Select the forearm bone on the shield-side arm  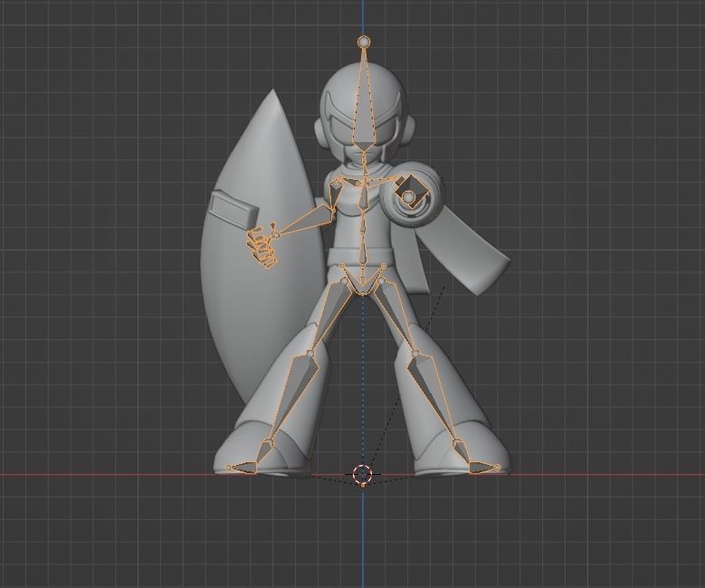306,222
